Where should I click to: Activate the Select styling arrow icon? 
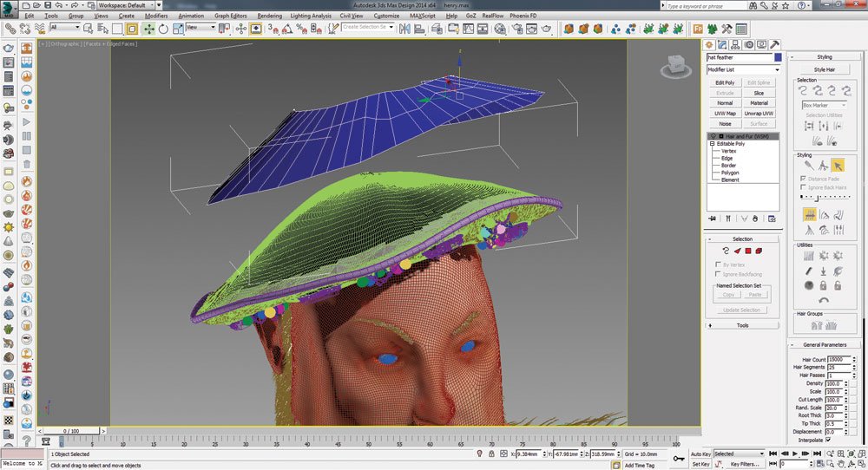[x=838, y=166]
